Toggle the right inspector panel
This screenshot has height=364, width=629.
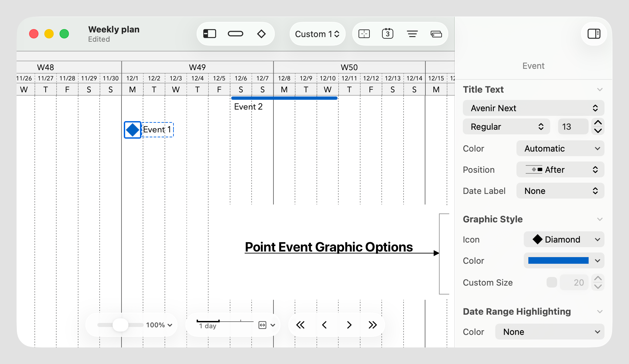click(x=594, y=33)
